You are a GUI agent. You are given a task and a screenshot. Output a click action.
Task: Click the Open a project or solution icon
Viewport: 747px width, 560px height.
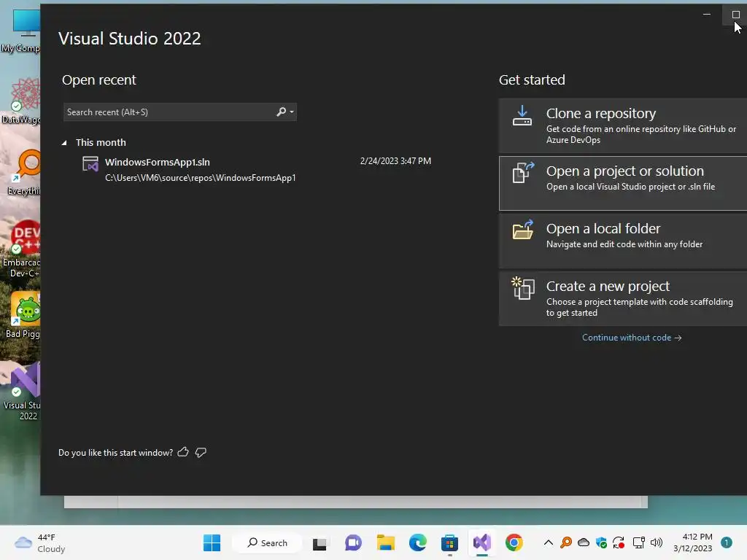coord(522,173)
